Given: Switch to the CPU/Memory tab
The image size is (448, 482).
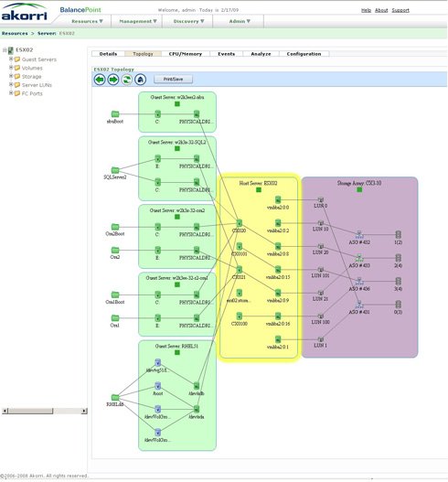Looking at the screenshot, I should point(186,54).
